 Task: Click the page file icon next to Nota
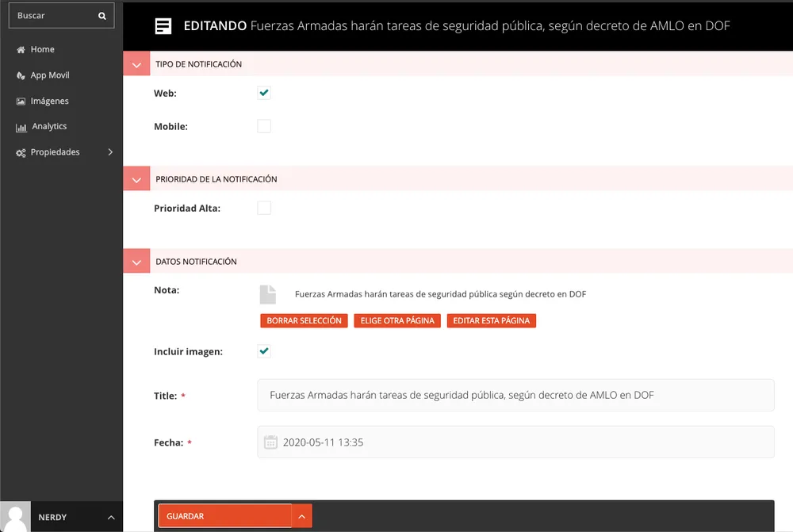268,294
